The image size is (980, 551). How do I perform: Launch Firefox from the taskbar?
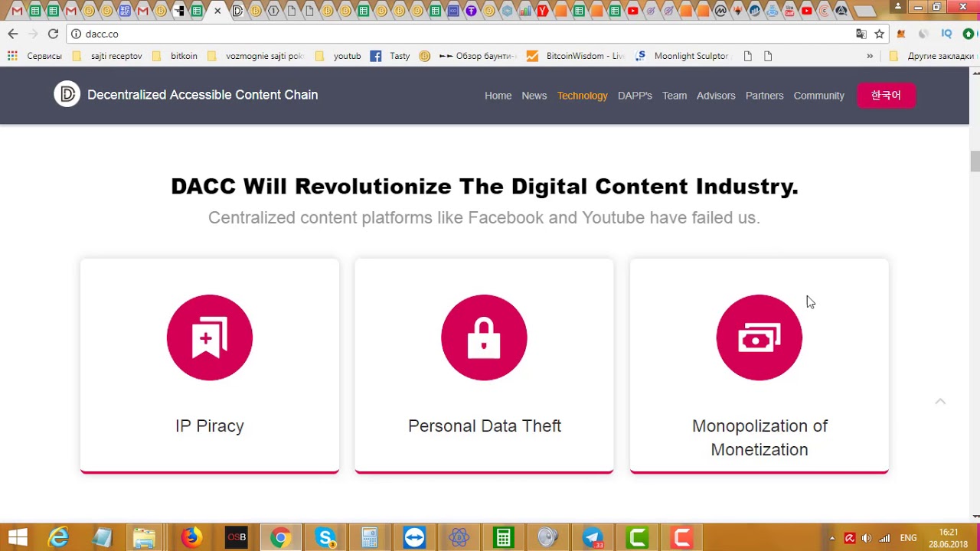tap(191, 538)
